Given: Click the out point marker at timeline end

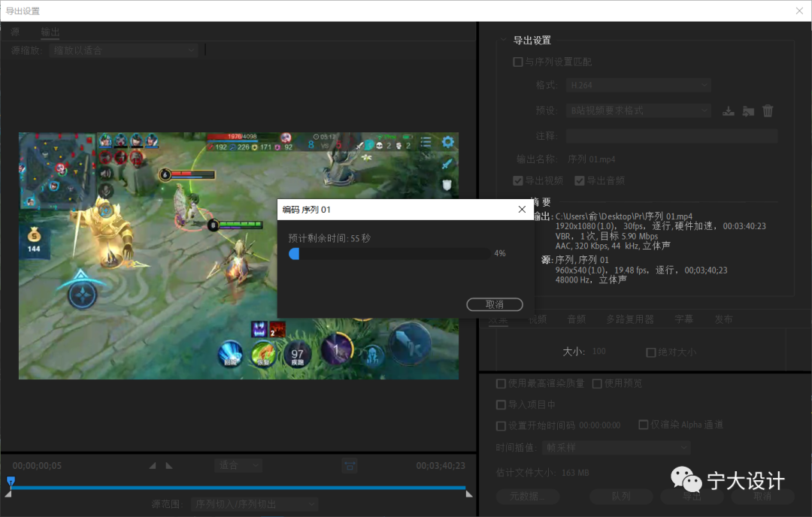Looking at the screenshot, I should [x=469, y=494].
